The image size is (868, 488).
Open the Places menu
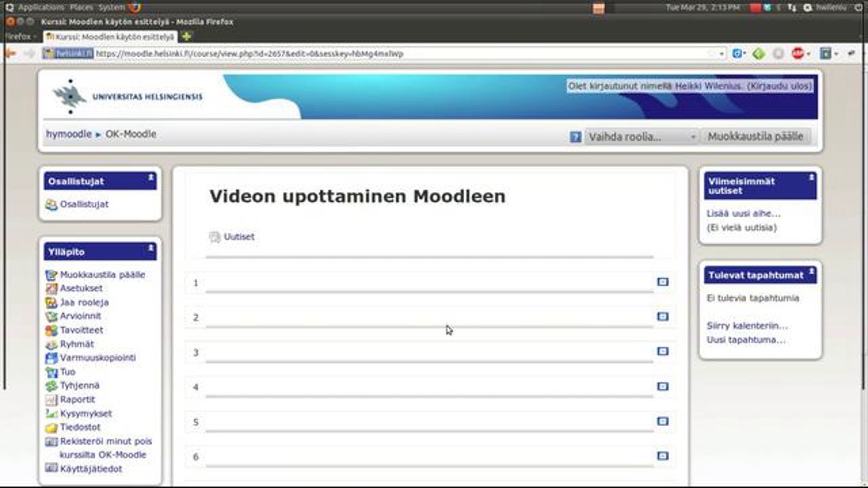click(x=81, y=7)
